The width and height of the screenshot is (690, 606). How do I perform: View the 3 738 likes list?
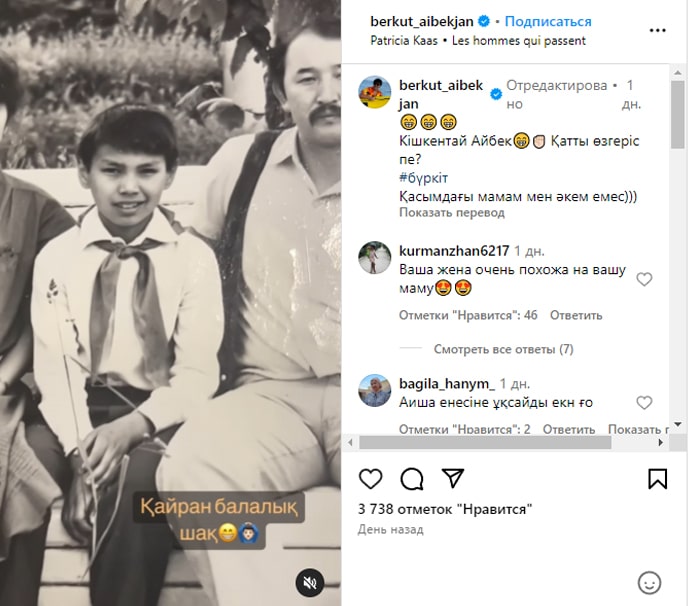coord(445,509)
